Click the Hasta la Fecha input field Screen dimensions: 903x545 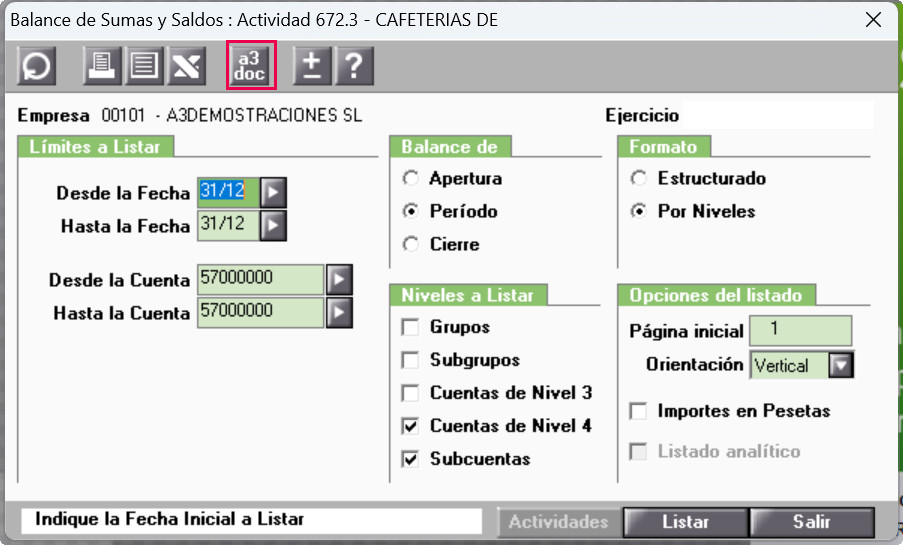pyautogui.click(x=229, y=225)
